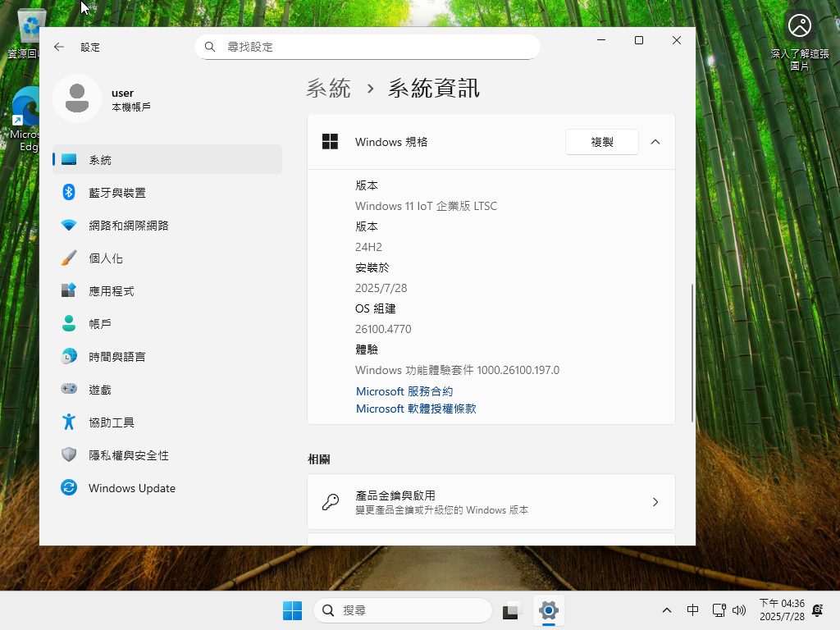840x630 pixels.
Task: Open 隱私權與安全性 via its shield icon
Action: coord(70,454)
